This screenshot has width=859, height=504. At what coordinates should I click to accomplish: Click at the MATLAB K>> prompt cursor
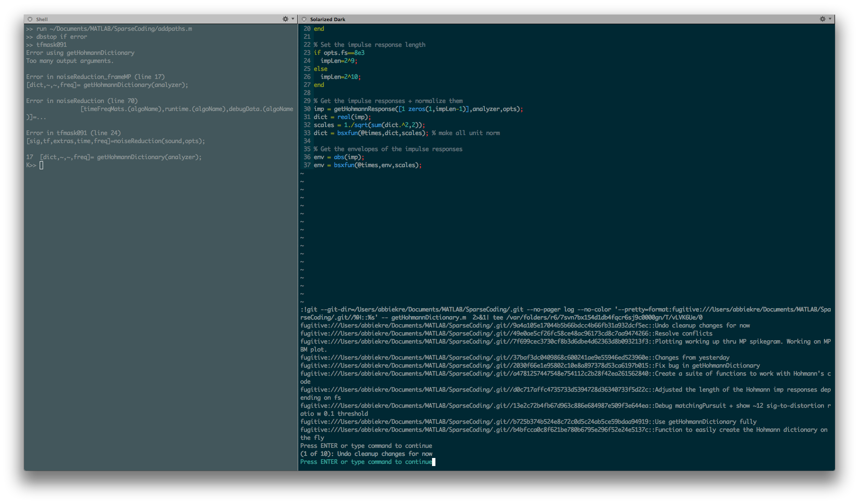coord(41,165)
